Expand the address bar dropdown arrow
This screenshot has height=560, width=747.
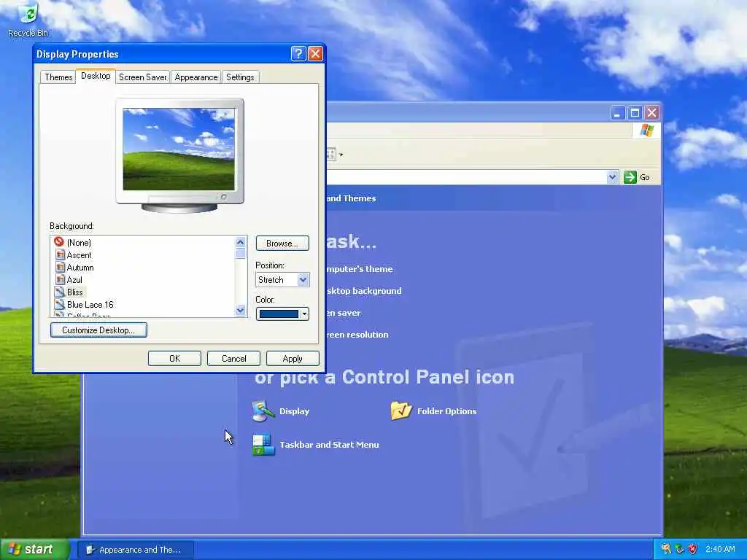[x=612, y=177]
